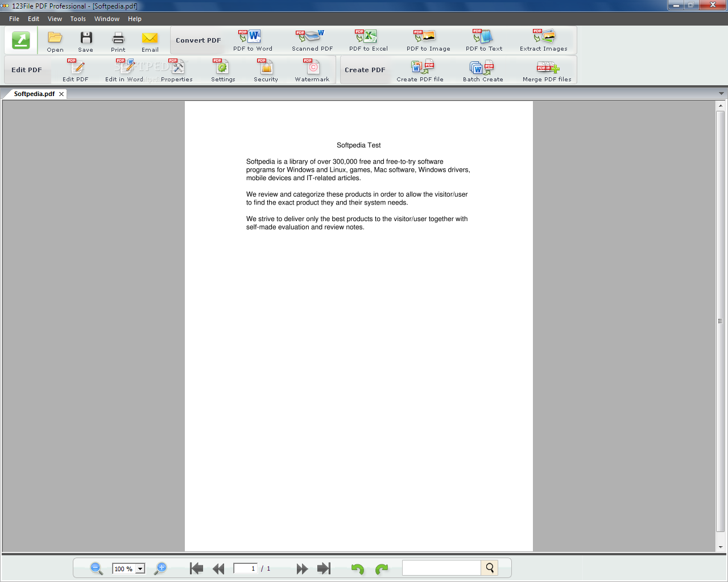
Task: Click the scrollbar up arrow
Action: tap(720, 106)
